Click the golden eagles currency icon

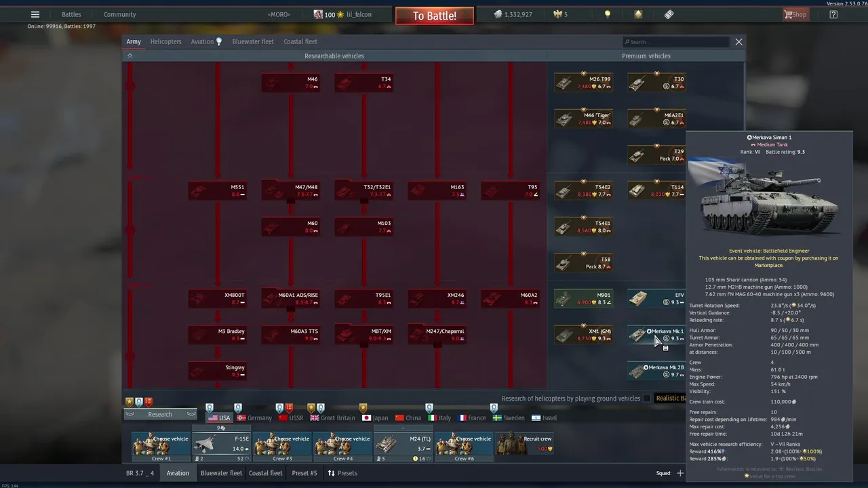tap(559, 14)
